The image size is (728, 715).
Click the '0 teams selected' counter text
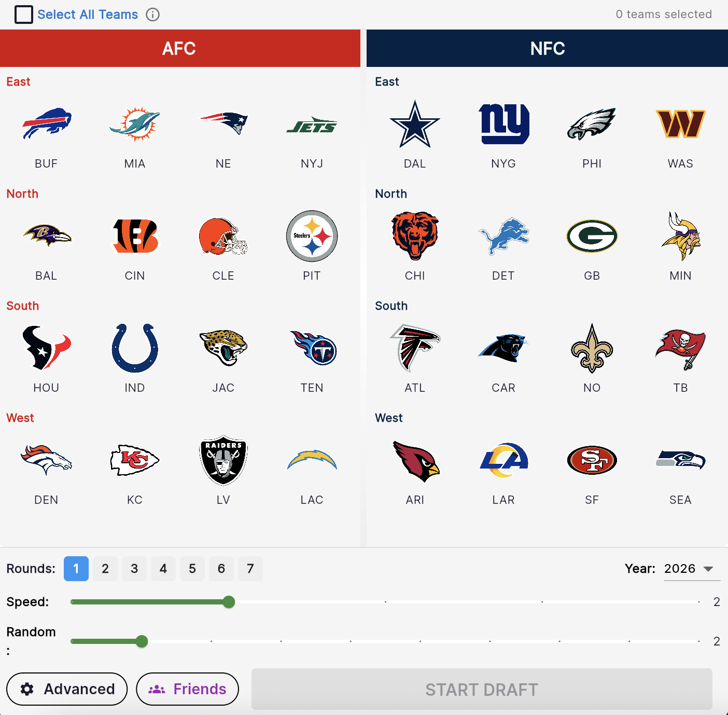pyautogui.click(x=664, y=15)
